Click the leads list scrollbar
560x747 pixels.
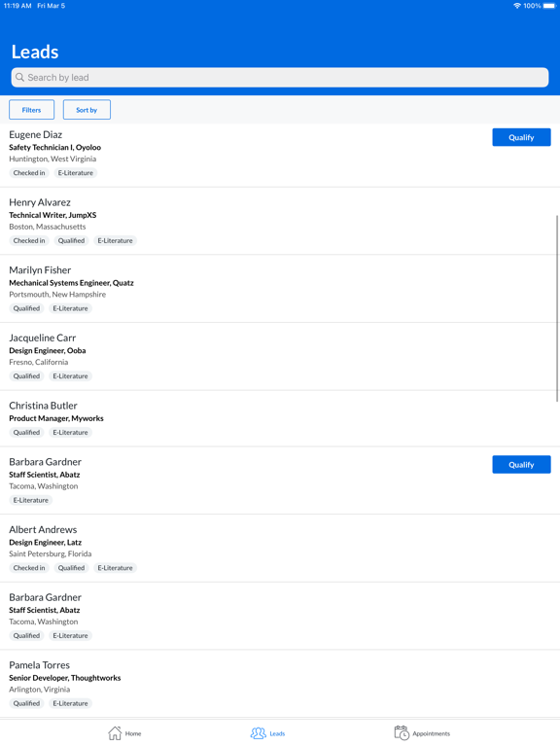tap(557, 308)
